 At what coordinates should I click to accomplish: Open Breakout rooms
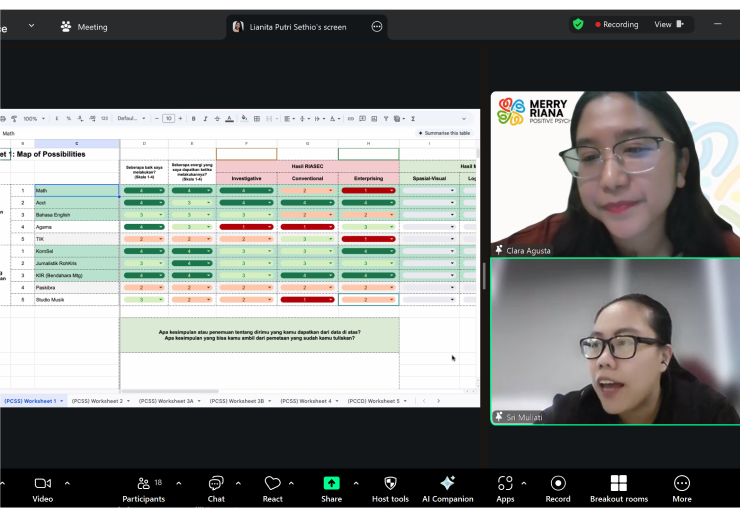(x=619, y=484)
